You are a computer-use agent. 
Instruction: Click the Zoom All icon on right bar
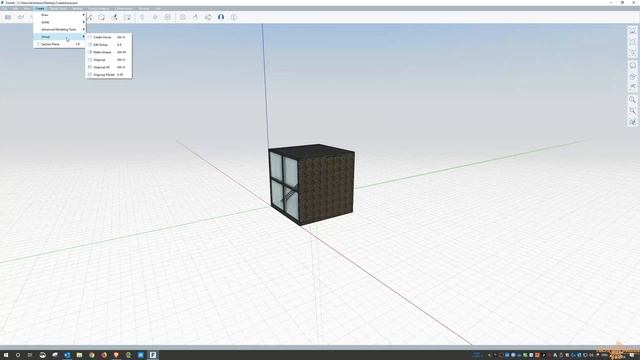click(x=633, y=122)
